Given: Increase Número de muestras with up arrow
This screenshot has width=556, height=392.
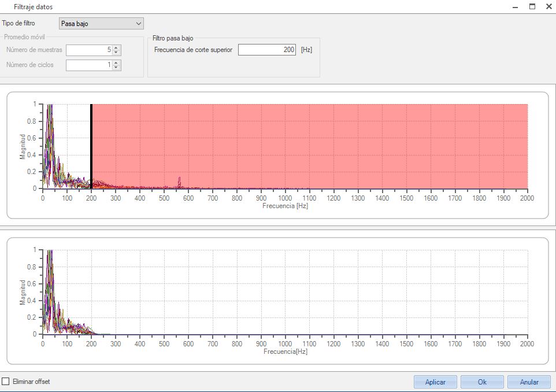Looking at the screenshot, I should (116, 47).
